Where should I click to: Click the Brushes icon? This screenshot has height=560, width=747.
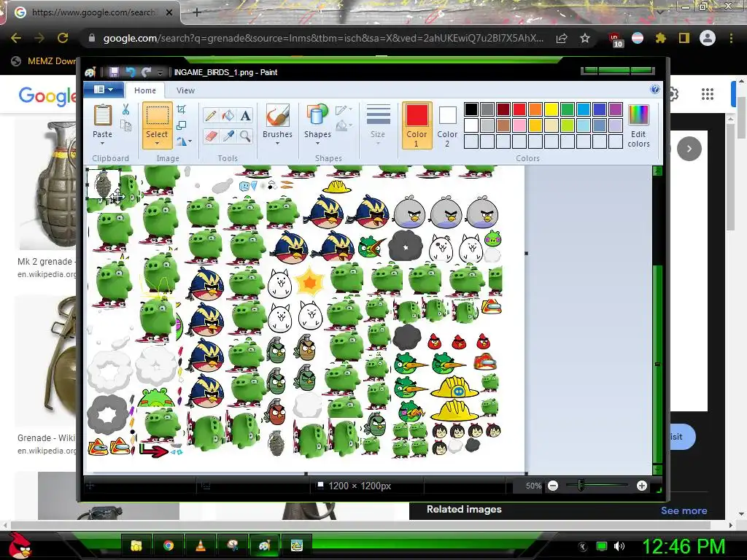pos(278,116)
